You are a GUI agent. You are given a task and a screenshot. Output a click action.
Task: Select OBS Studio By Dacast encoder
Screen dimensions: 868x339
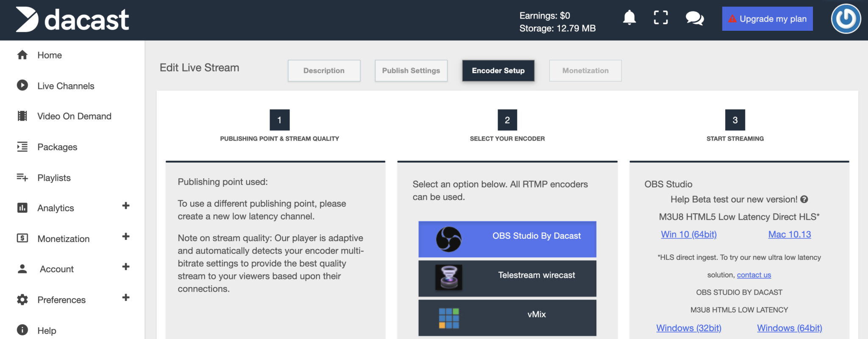(507, 239)
